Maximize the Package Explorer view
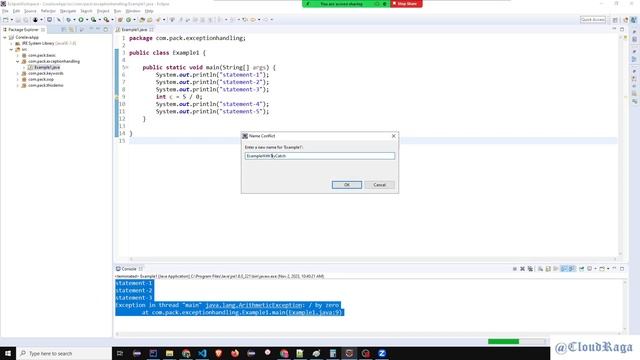 [106, 29]
